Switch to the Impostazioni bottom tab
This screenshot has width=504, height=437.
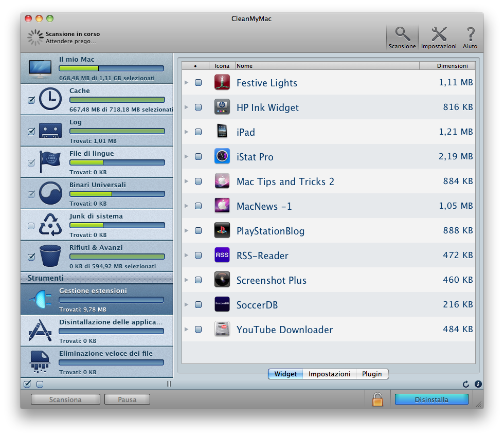coord(329,374)
